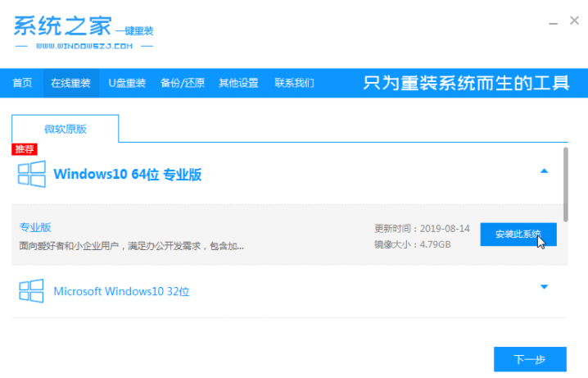This screenshot has width=588, height=378.
Task: Switch to 备份/还原 page
Action: coord(183,83)
